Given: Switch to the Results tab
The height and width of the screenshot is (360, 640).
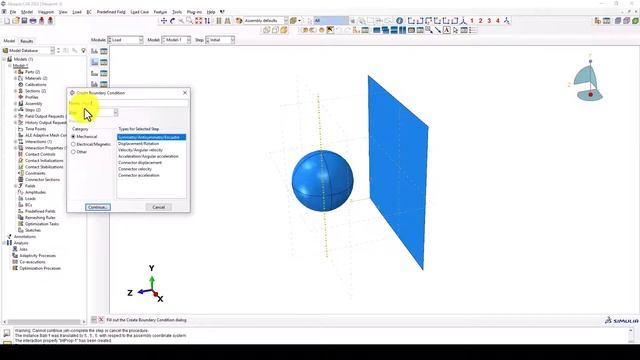Looking at the screenshot, I should [x=27, y=41].
